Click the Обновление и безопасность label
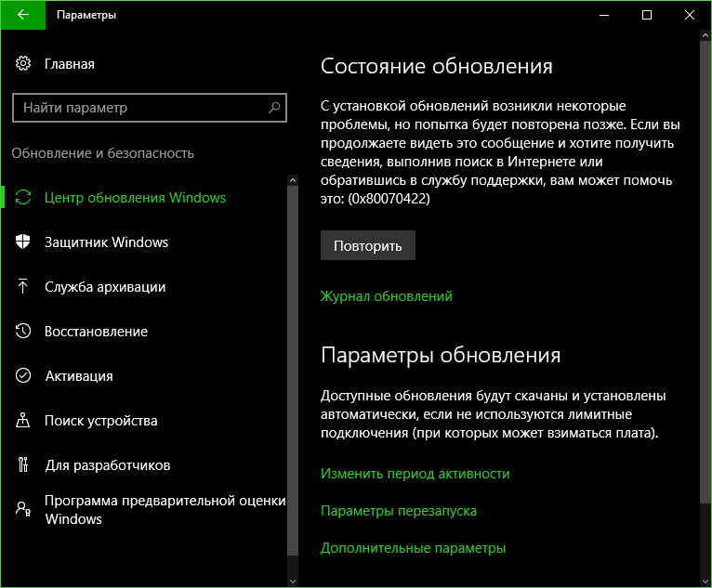This screenshot has height=588, width=712. (x=102, y=153)
